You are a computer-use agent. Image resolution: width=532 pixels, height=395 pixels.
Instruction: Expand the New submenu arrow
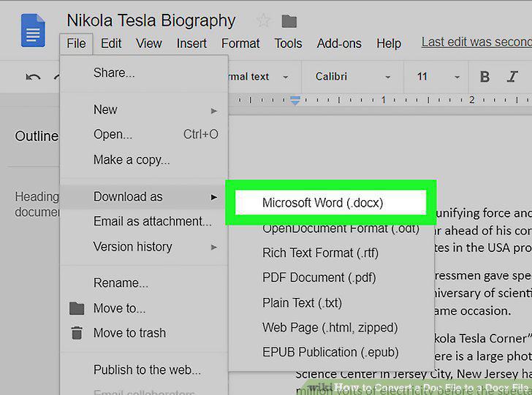tap(213, 110)
